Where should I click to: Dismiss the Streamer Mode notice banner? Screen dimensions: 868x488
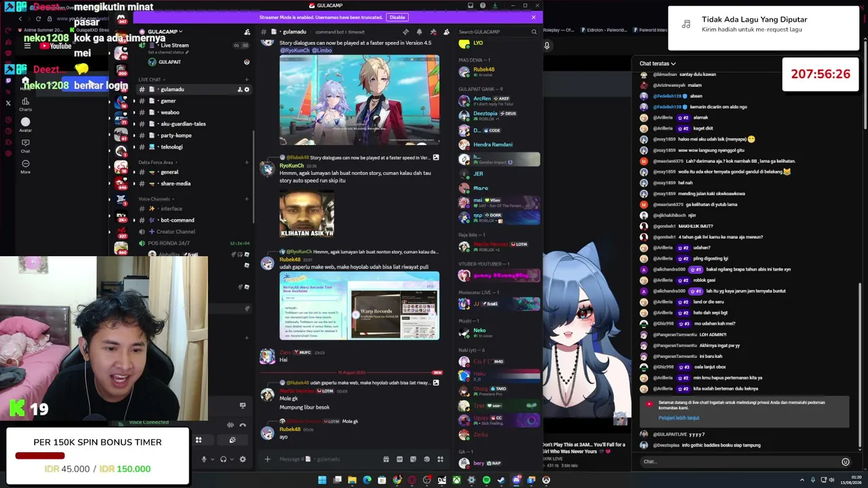coord(534,17)
